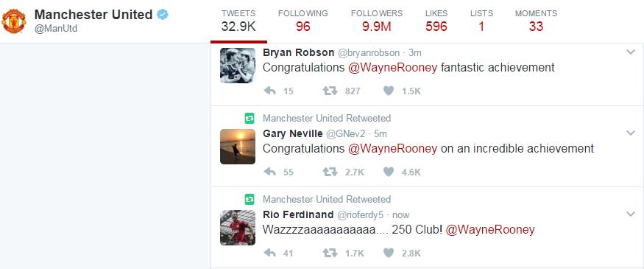
Task: Like Bryan Robson's tweet
Action: [x=389, y=91]
